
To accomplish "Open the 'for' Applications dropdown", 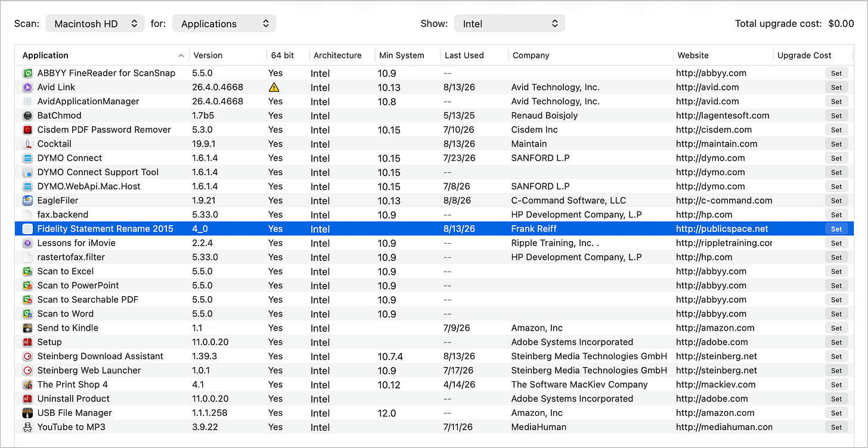I will coord(224,24).
